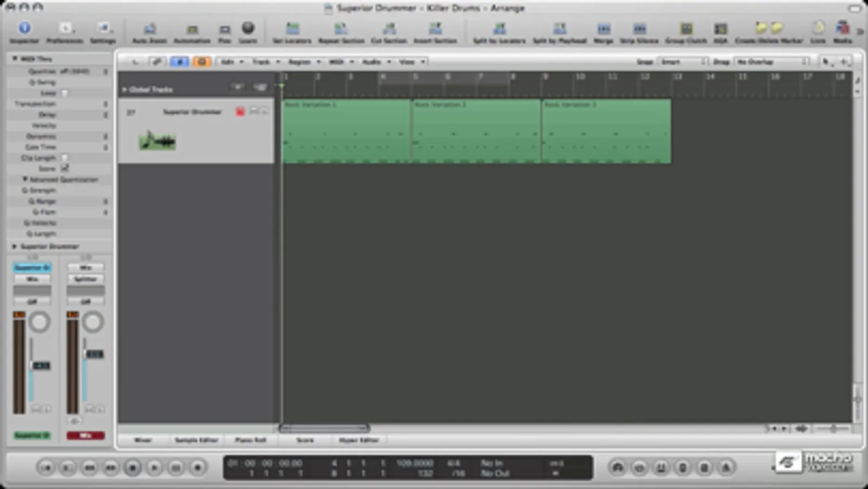Switch to the Piano Roll tab
The width and height of the screenshot is (868, 489).
click(x=250, y=440)
